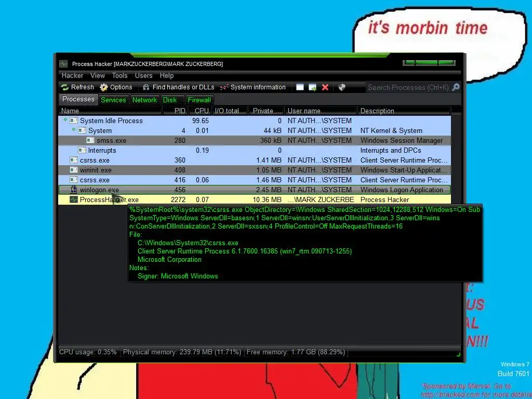The image size is (532, 399).
Task: Open the Users menu
Action: point(143,76)
